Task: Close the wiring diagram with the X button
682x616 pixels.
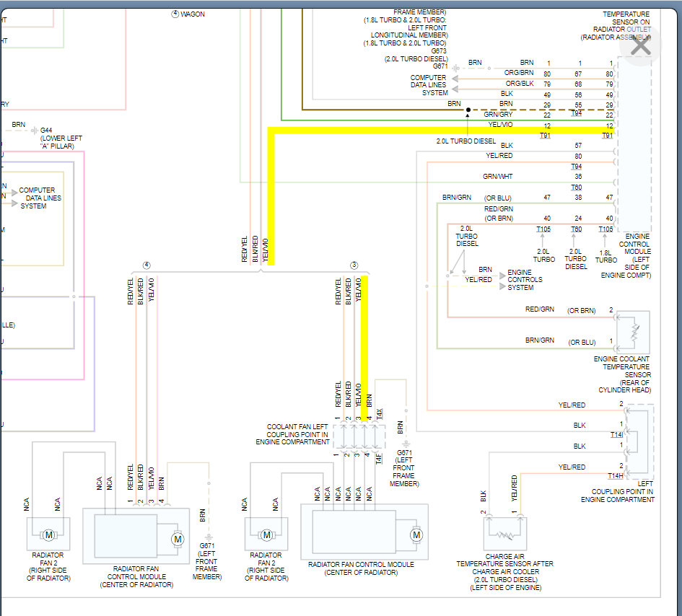Action: click(640, 45)
